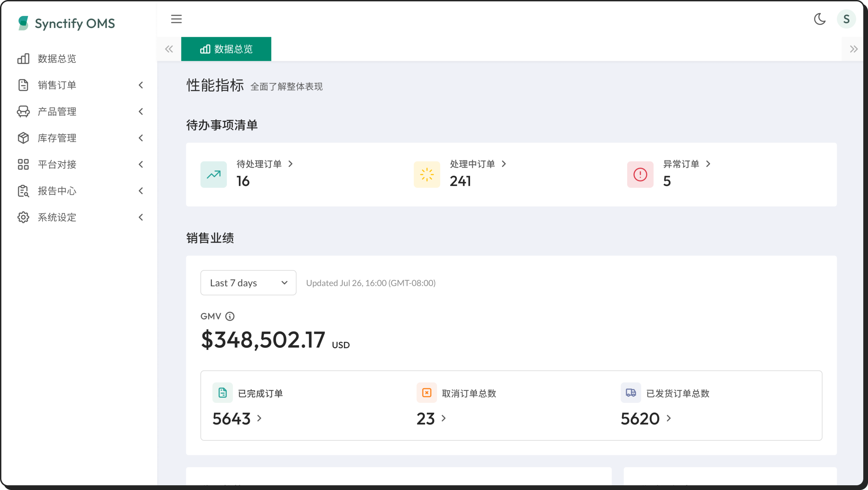Click the abnormal orders value 5
The image size is (868, 490).
667,181
